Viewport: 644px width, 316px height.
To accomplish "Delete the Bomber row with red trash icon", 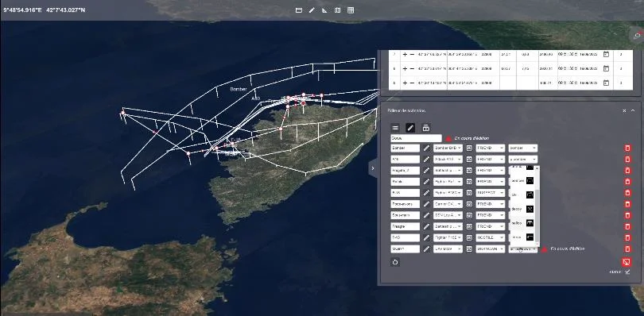I will [627, 148].
